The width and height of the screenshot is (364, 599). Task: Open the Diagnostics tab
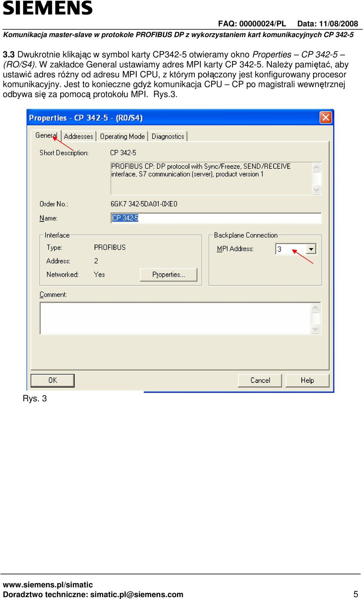(x=168, y=136)
